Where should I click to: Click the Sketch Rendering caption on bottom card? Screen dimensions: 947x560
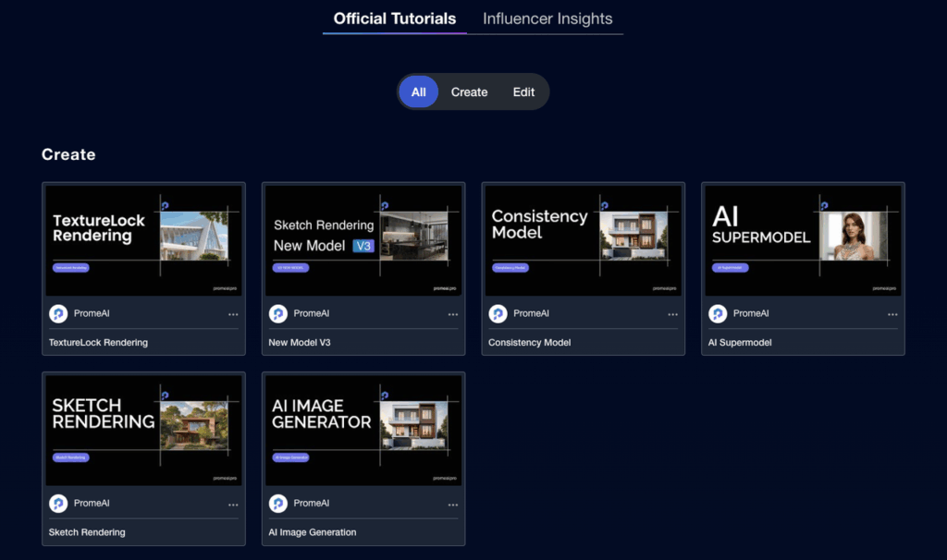pos(87,532)
